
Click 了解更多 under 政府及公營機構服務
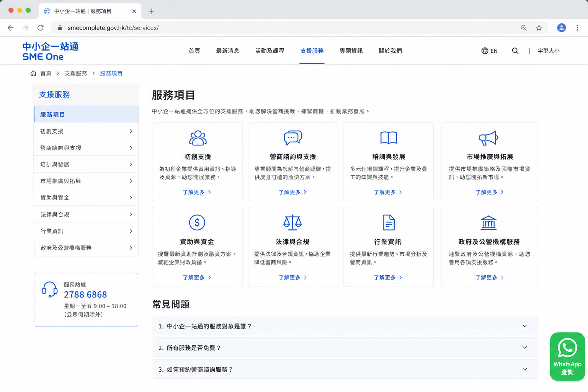(490, 278)
